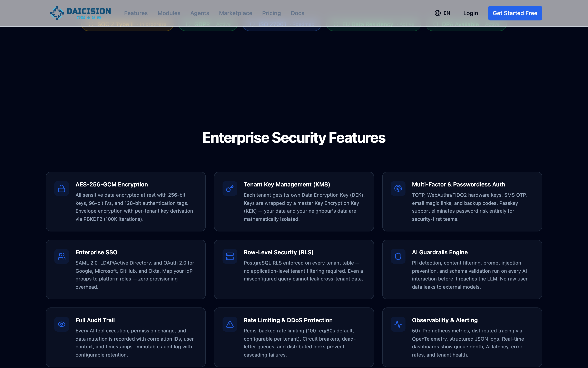The image size is (588, 368).
Task: Click the Get Started Free button
Action: click(x=515, y=13)
